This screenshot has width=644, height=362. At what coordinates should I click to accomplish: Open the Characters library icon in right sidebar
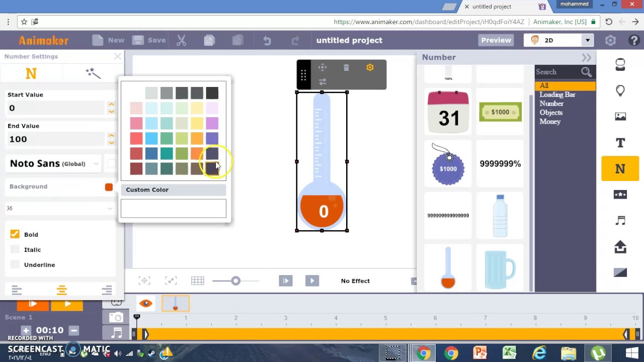620,64
